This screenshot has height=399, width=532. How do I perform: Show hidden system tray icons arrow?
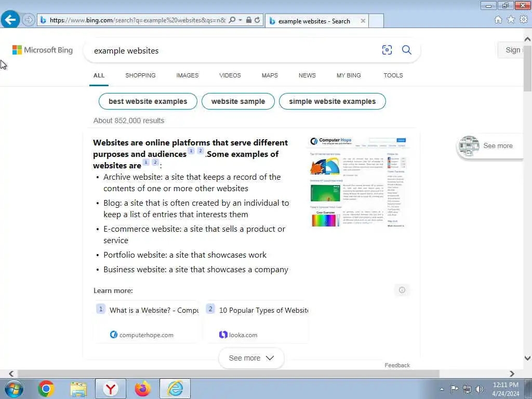[x=442, y=389]
